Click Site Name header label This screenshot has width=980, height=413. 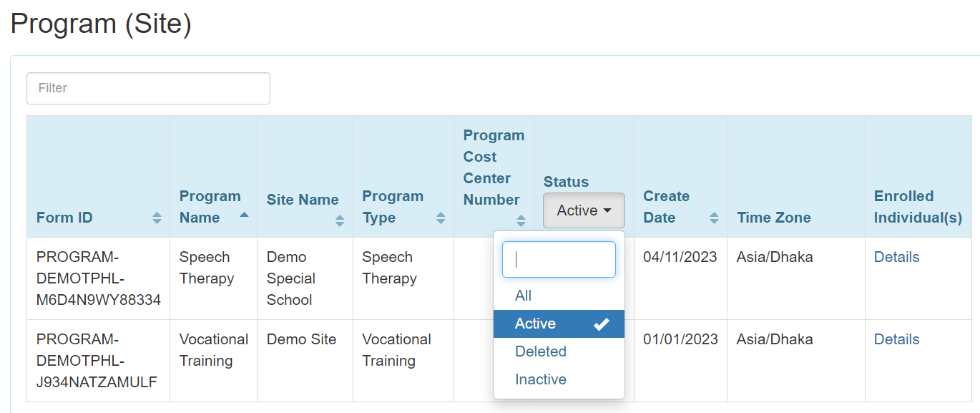(x=303, y=200)
